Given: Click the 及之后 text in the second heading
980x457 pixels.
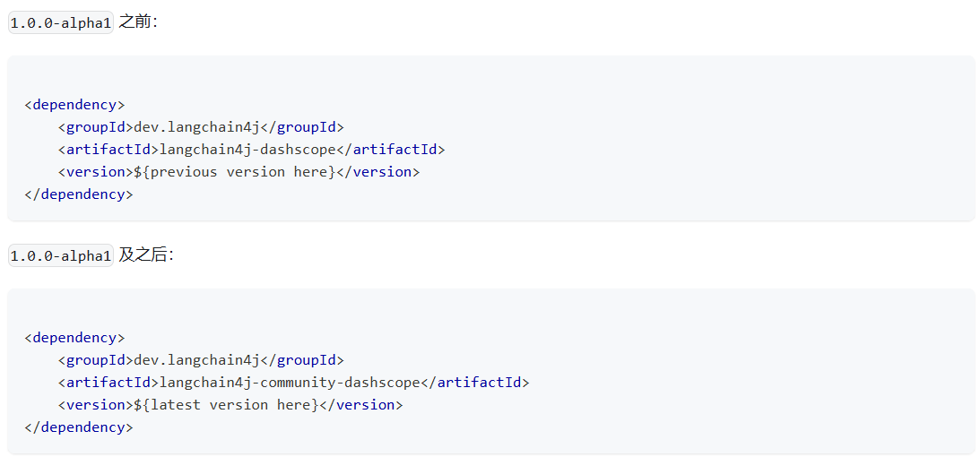Looking at the screenshot, I should (x=145, y=255).
